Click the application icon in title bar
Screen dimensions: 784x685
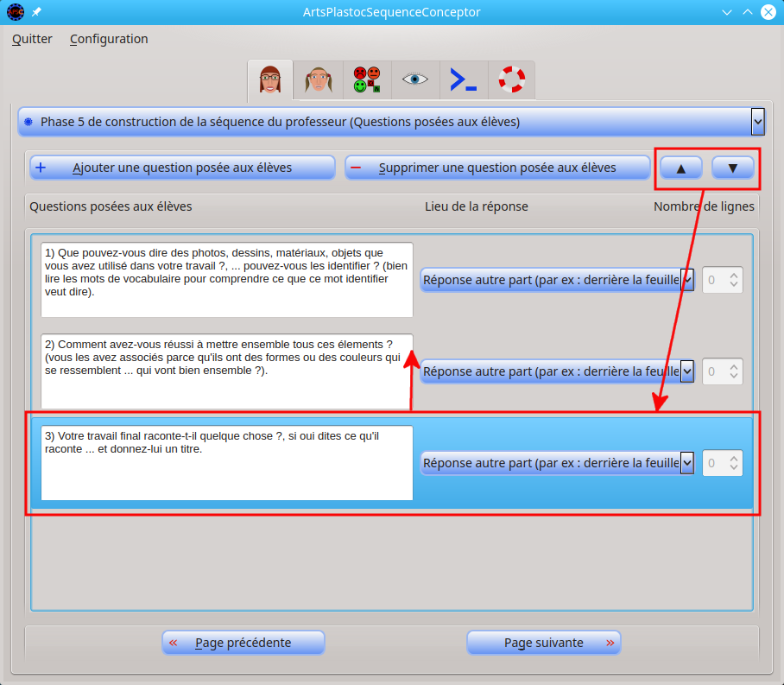[15, 12]
